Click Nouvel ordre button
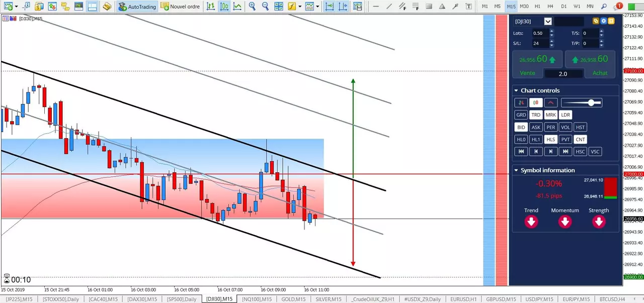The height and width of the screenshot is (303, 644). 181,7
